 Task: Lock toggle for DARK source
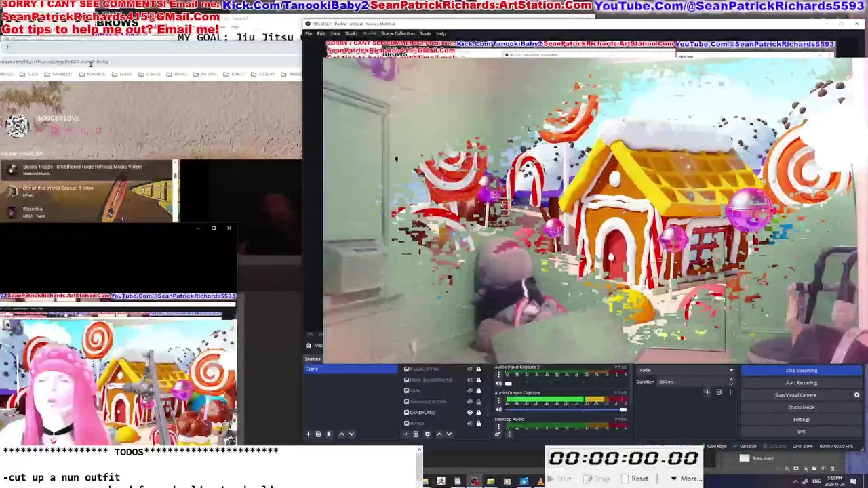479,391
